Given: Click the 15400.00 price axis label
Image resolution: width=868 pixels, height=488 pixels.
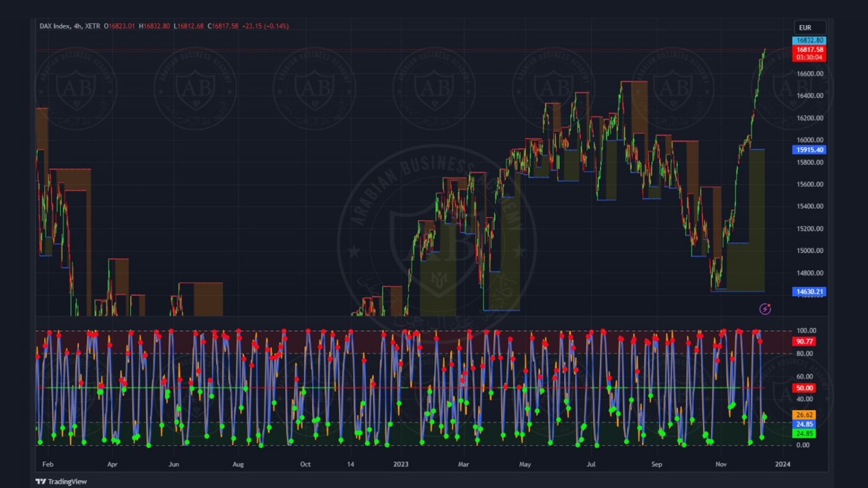Looking at the screenshot, I should [810, 206].
